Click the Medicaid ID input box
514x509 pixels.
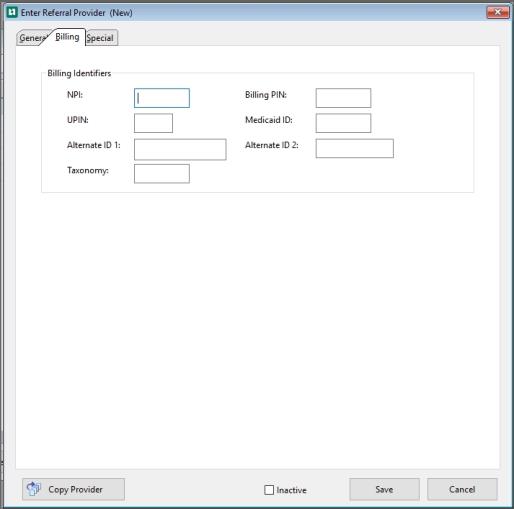(343, 123)
